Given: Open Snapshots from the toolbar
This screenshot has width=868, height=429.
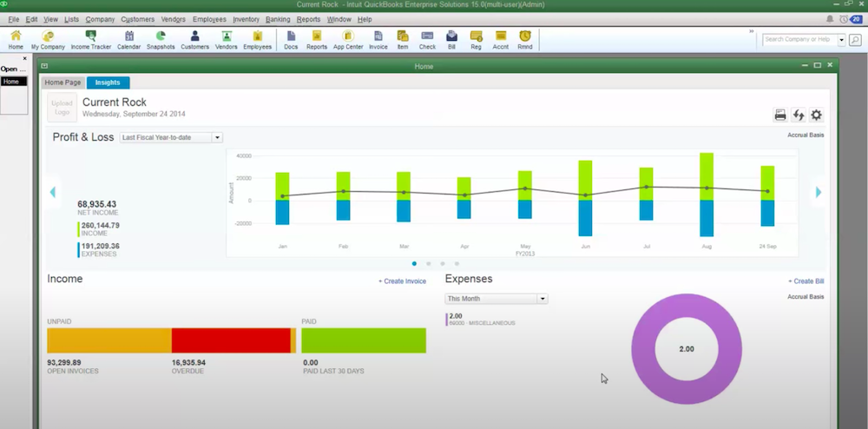Looking at the screenshot, I should pyautogui.click(x=161, y=40).
